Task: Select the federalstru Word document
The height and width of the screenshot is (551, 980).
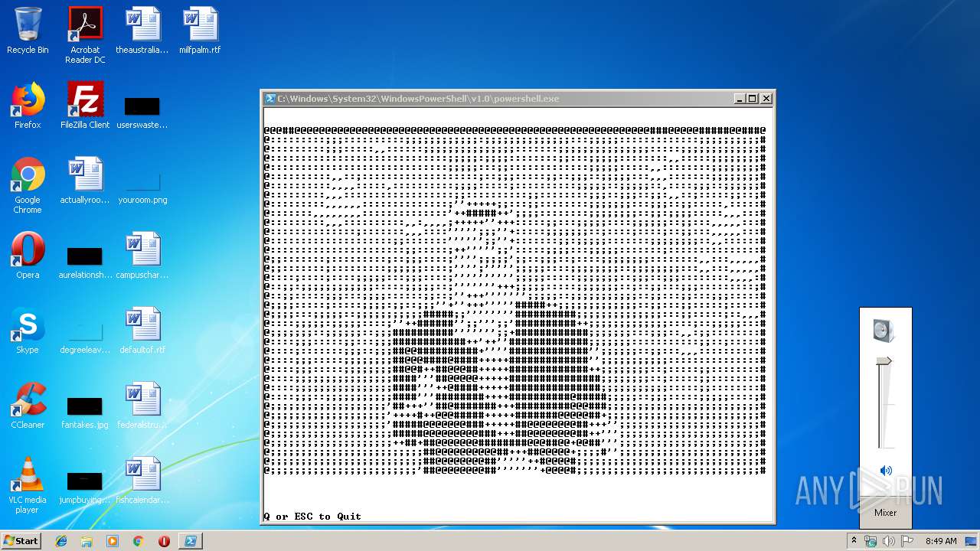Action: point(142,406)
